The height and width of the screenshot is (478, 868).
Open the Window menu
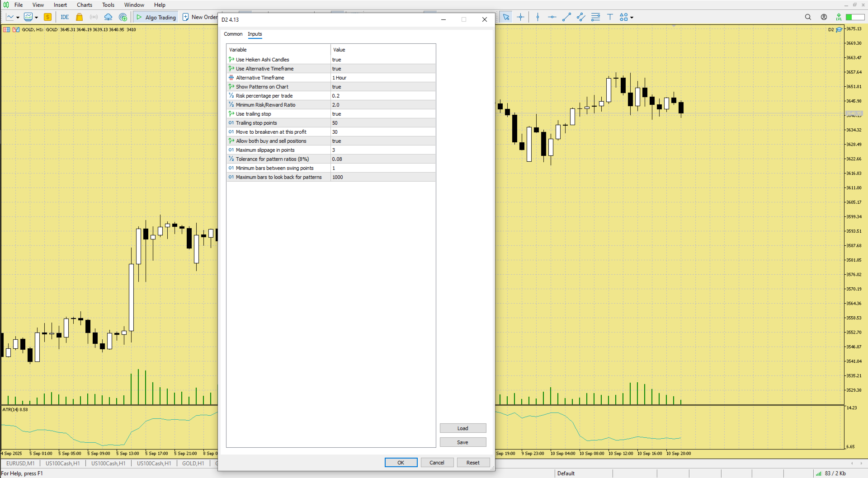(134, 5)
